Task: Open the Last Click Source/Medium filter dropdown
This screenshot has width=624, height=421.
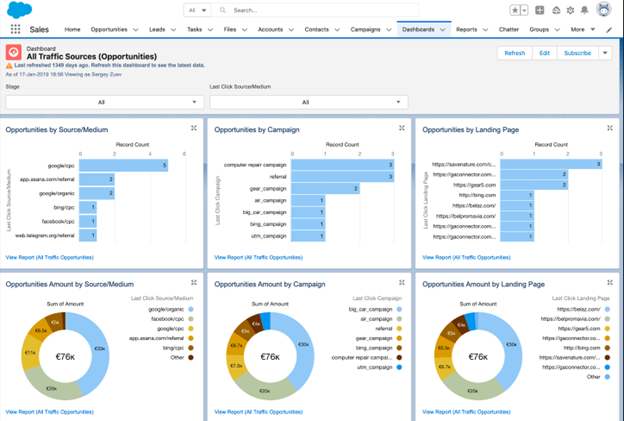Action: [x=309, y=102]
